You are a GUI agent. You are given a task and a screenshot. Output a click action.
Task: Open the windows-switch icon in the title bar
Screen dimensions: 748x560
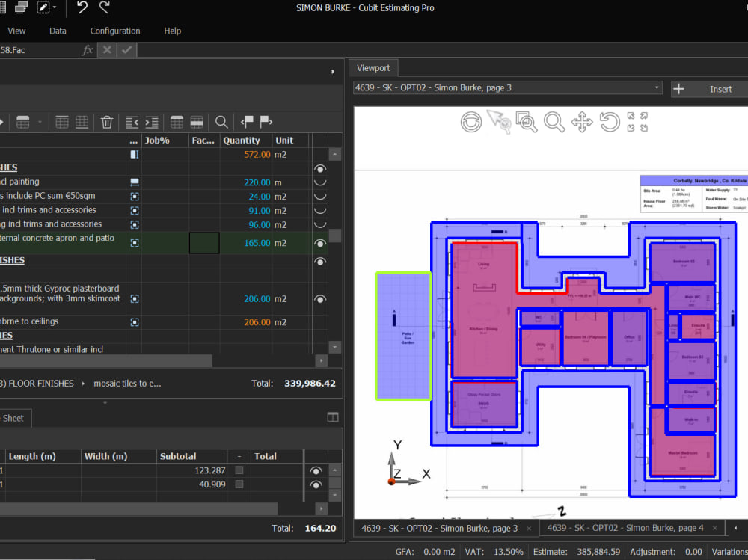coord(21,7)
